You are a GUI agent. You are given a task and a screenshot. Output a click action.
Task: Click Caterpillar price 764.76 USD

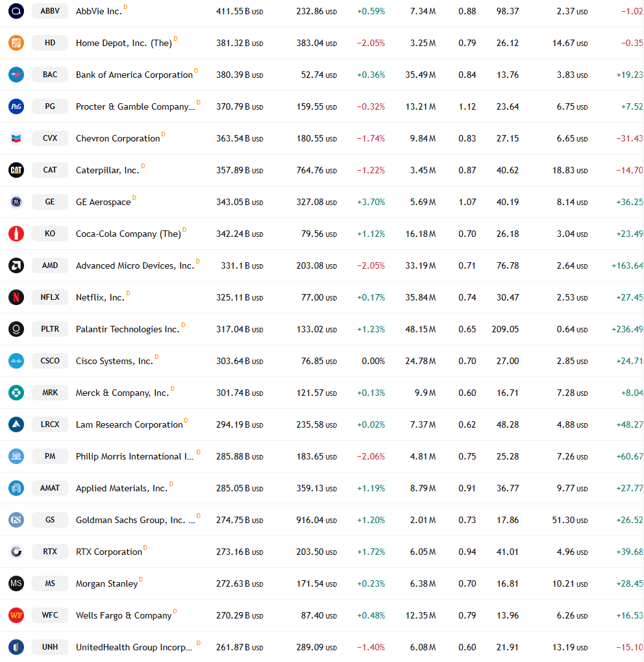(316, 171)
